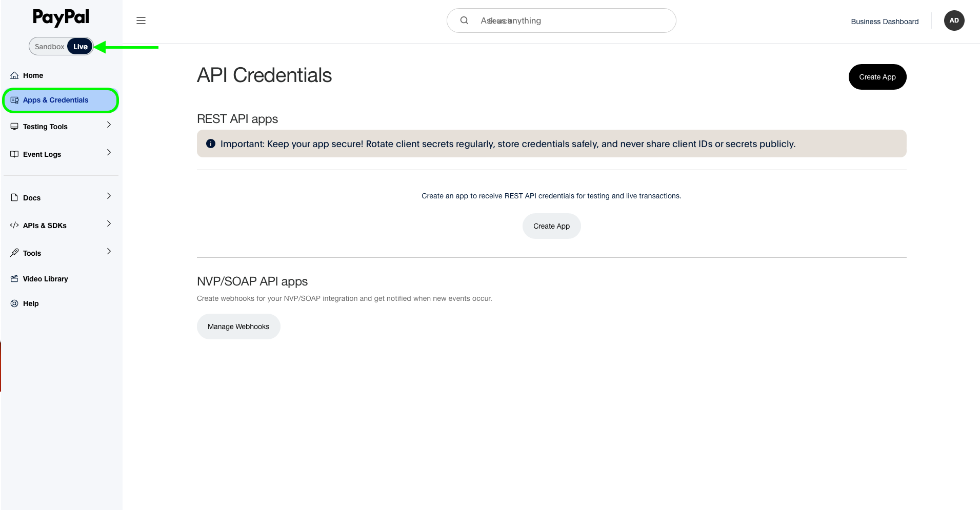The width and height of the screenshot is (980, 510).
Task: Click the Docs page icon
Action: (x=14, y=198)
